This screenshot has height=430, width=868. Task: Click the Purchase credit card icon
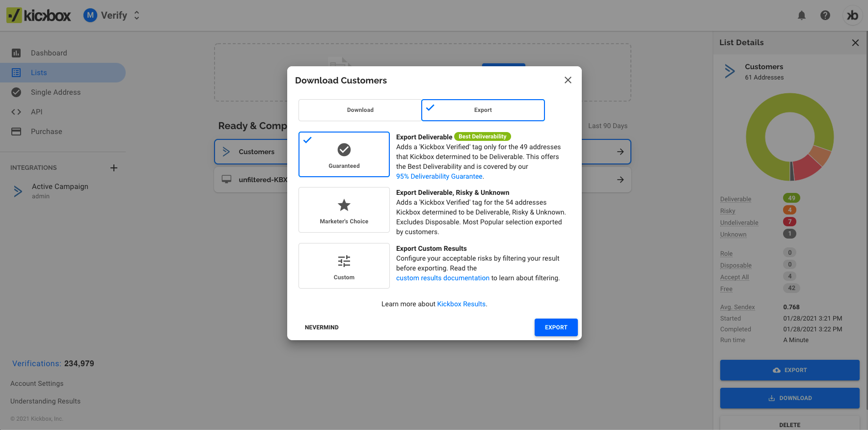coord(16,132)
